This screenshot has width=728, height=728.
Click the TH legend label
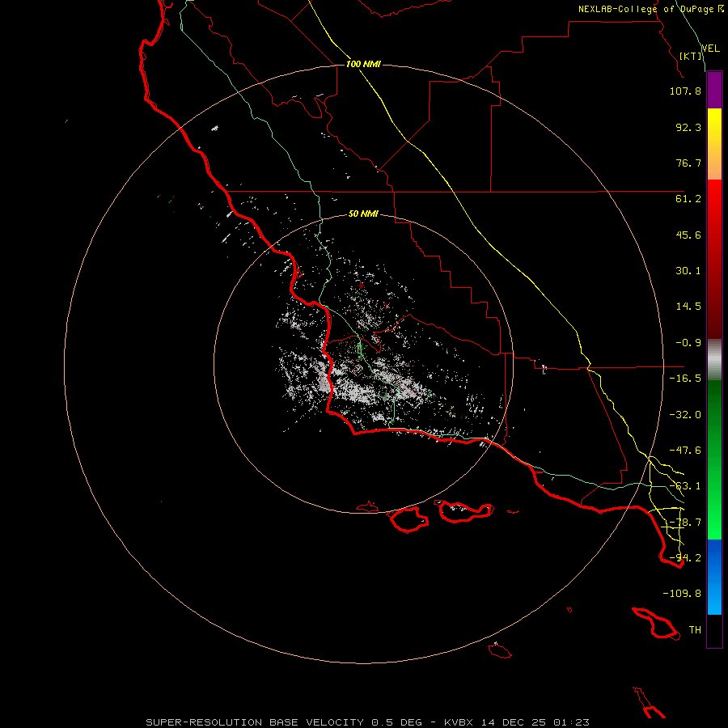[x=695, y=630]
